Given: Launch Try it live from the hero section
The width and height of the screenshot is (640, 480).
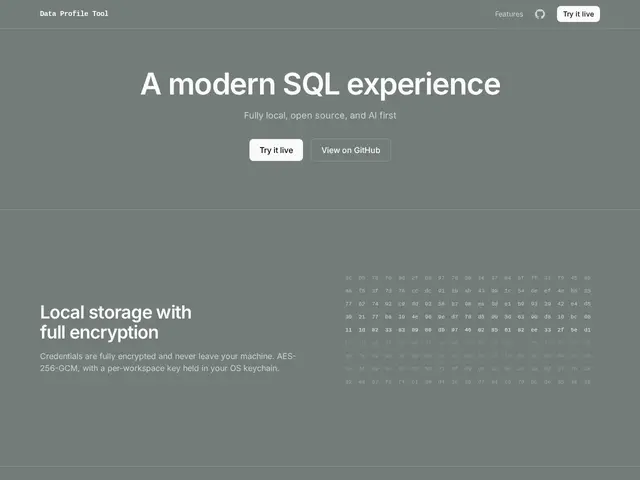Looking at the screenshot, I should 276,150.
